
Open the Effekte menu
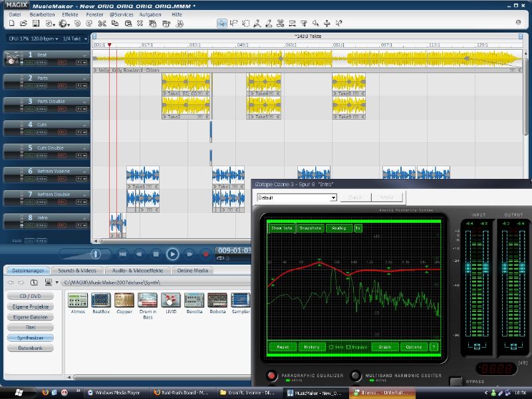pos(70,15)
